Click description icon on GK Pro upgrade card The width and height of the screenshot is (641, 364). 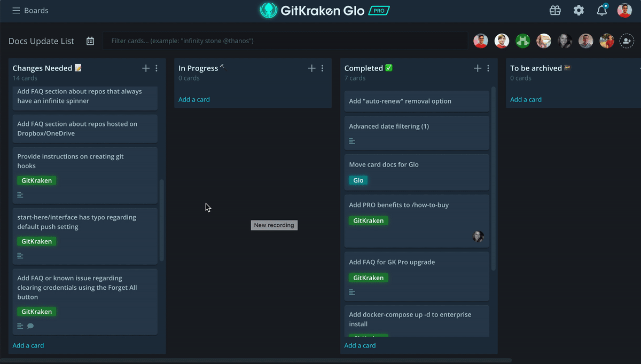pos(352,292)
